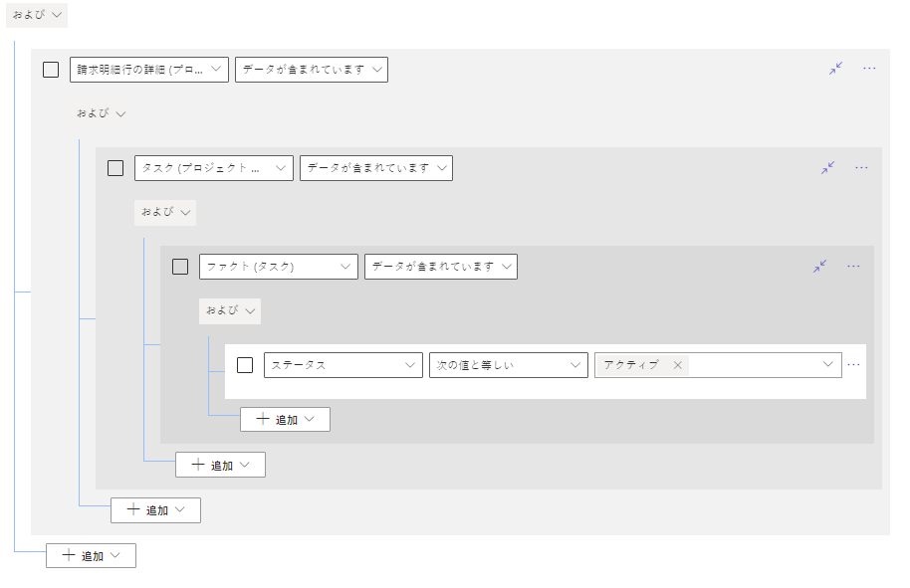The width and height of the screenshot is (910, 588).
Task: Check the 請求明細行の詳細 row checkbox
Action: 51,70
